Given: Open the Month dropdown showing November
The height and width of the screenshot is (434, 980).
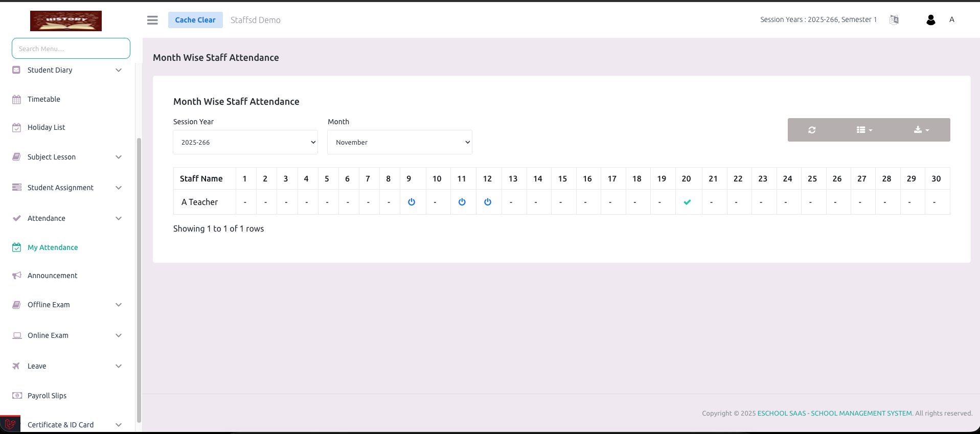Looking at the screenshot, I should [399, 142].
